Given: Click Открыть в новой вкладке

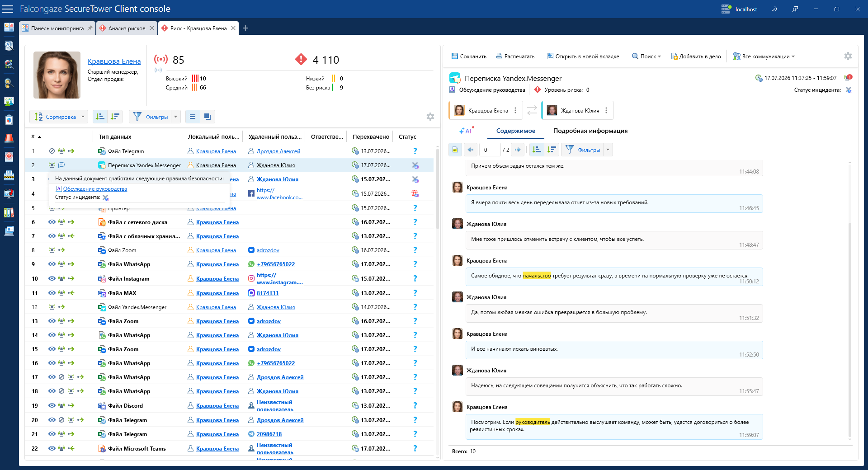Looking at the screenshot, I should pos(583,56).
